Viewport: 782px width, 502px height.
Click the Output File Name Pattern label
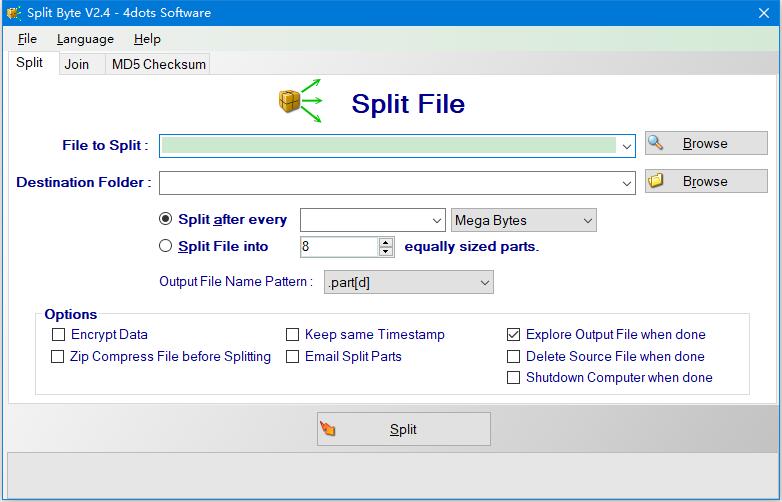[236, 282]
